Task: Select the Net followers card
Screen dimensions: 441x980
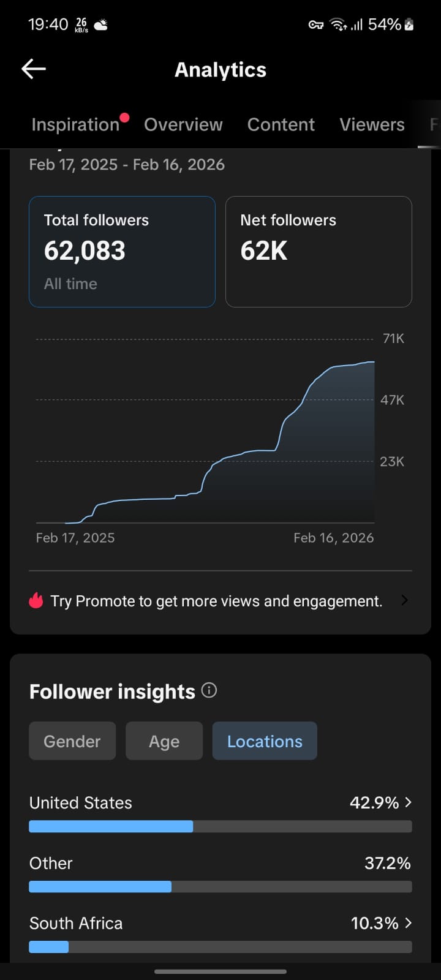Action: click(x=318, y=251)
